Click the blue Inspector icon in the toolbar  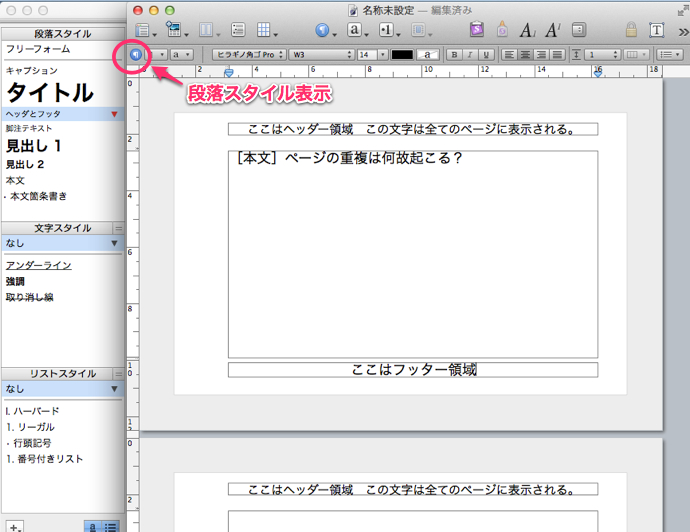[322, 30]
